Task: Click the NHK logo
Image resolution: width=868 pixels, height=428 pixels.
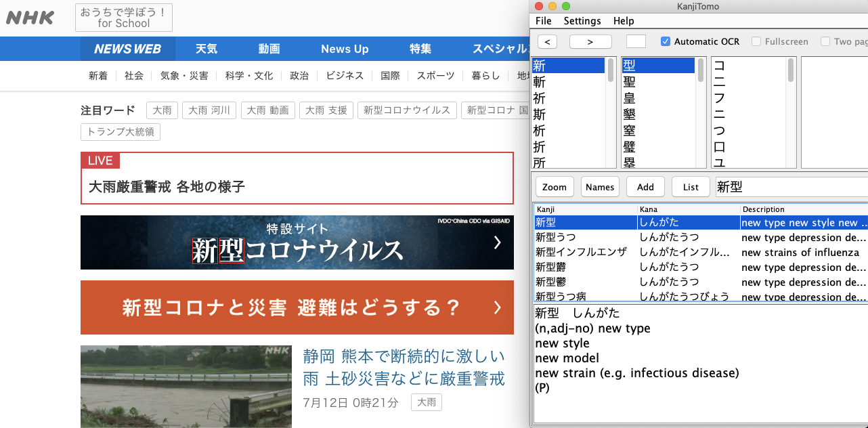Action: pos(30,18)
